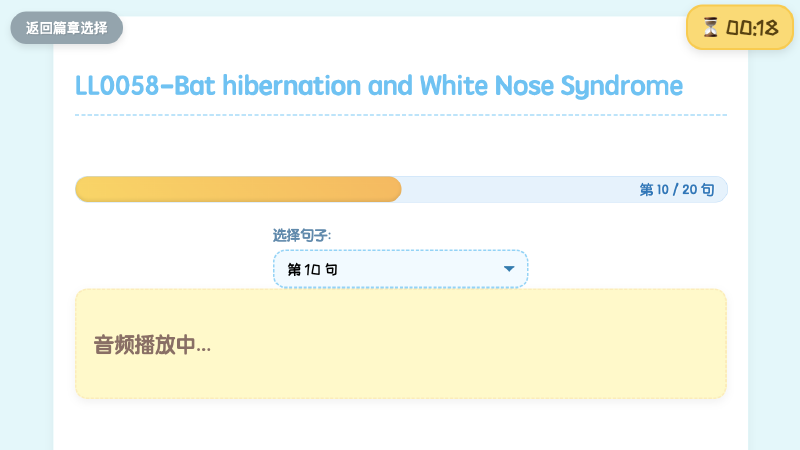
Task: Click the right end of orange progress fill
Action: [x=396, y=189]
